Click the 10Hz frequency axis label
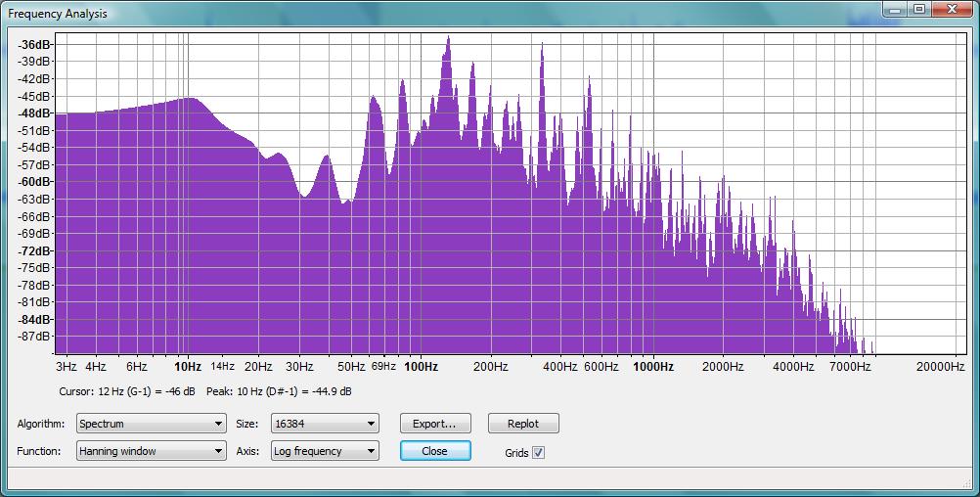This screenshot has height=497, width=980. (188, 367)
